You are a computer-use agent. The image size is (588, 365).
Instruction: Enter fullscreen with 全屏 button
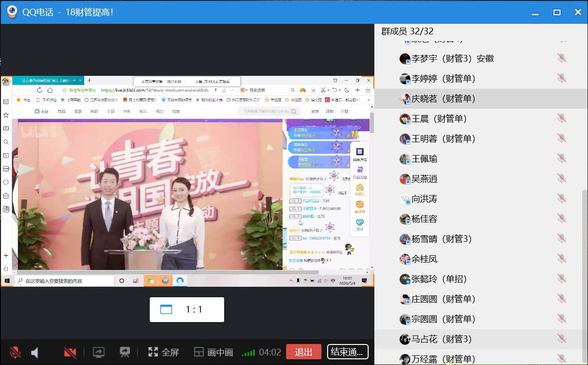[164, 353]
